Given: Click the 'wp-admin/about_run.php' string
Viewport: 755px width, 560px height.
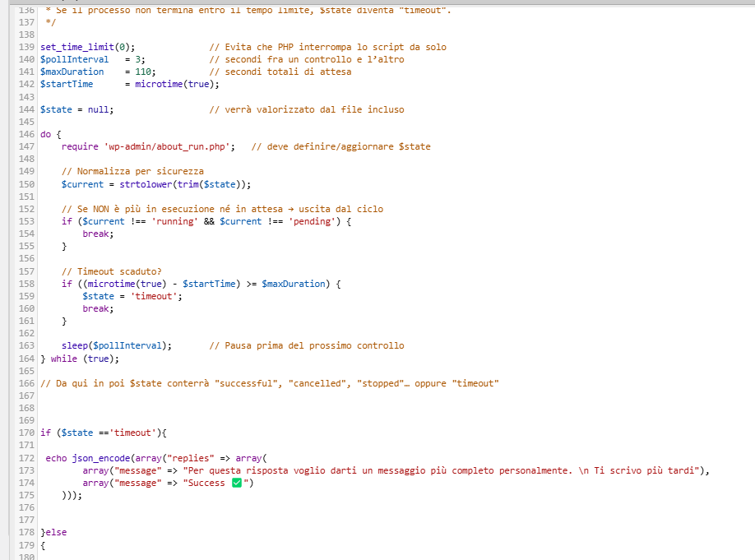Looking at the screenshot, I should (167, 147).
